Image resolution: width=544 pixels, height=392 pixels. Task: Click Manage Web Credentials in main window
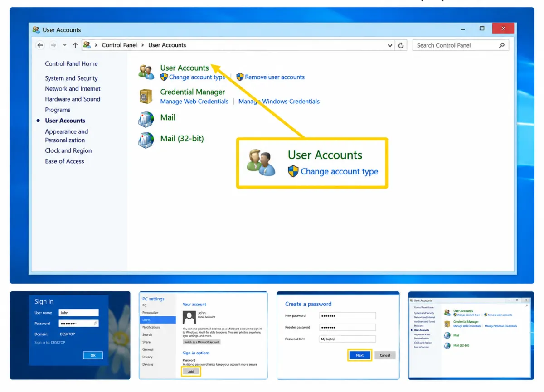coord(194,102)
